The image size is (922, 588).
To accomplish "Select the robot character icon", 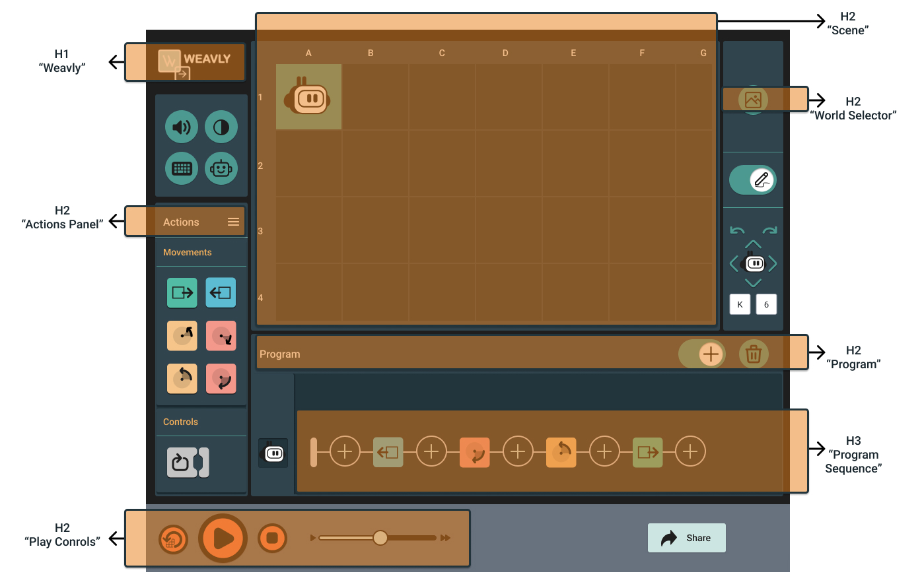I will point(221,168).
